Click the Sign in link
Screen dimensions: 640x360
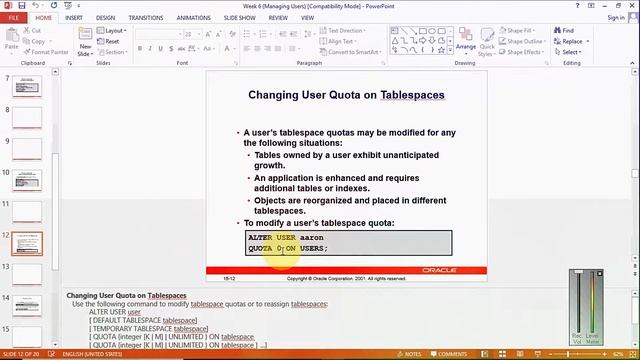click(616, 18)
